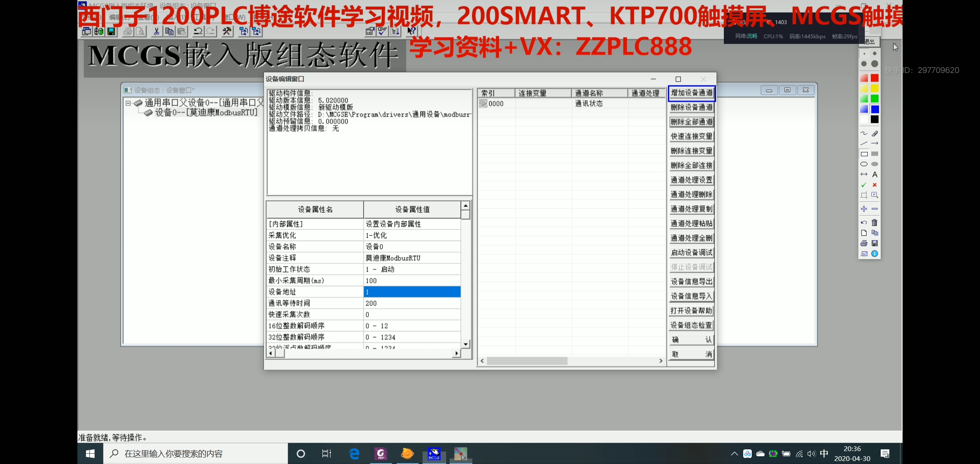Click the cut scissors toolbar icon
This screenshot has height=464, width=980.
click(156, 31)
